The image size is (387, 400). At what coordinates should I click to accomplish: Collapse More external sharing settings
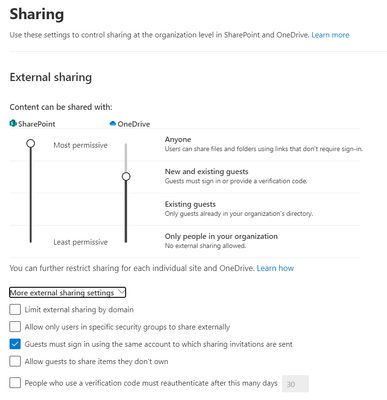click(67, 293)
